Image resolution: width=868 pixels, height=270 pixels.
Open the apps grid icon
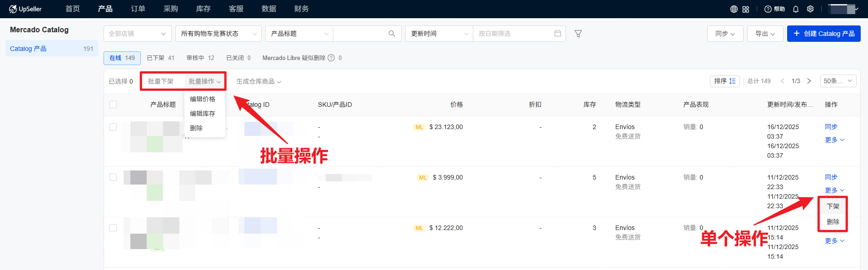pyautogui.click(x=746, y=9)
